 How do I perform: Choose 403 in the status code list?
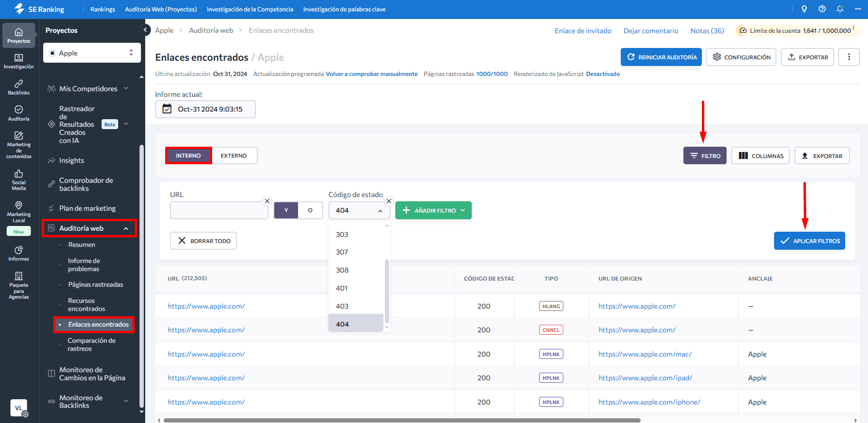point(356,306)
